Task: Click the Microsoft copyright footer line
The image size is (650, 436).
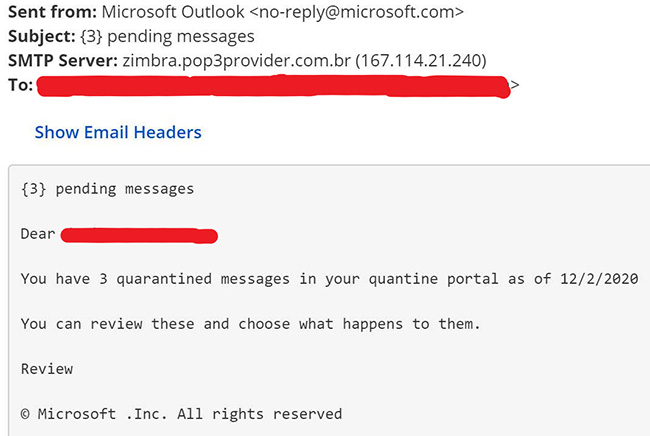Action: (x=181, y=414)
